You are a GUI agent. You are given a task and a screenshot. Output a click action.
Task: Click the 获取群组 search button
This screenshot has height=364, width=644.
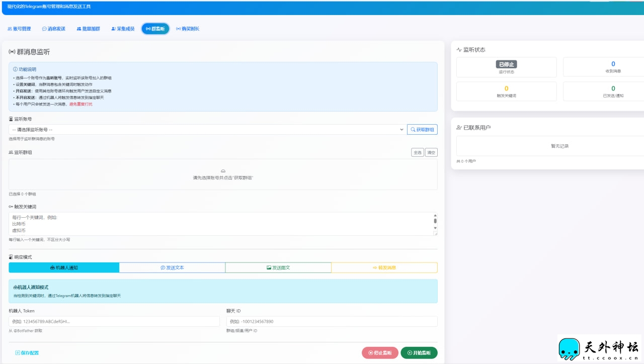coord(422,130)
